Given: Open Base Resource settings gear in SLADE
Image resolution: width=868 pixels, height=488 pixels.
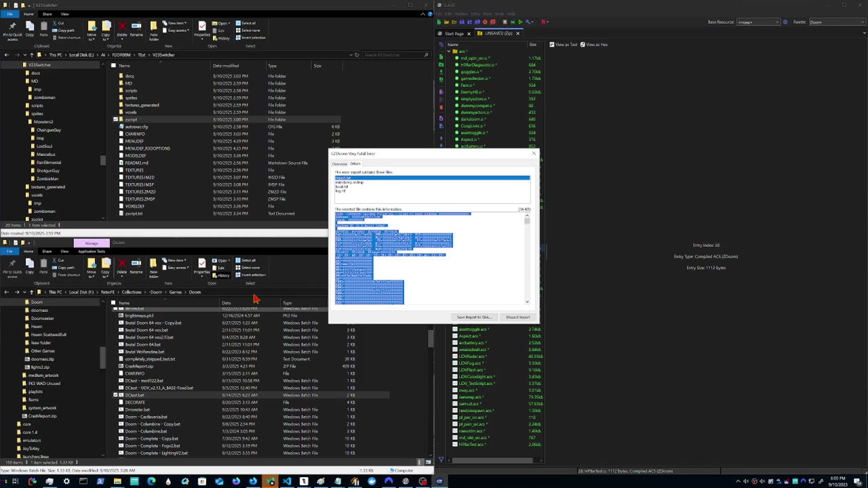Looking at the screenshot, I should 785,22.
